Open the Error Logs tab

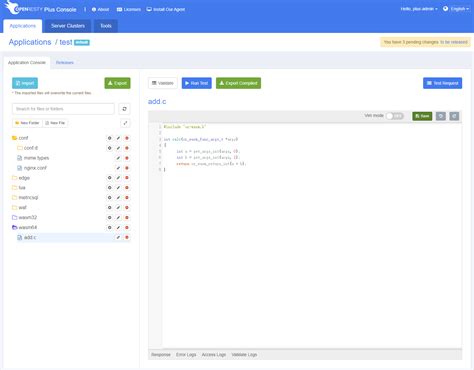click(x=186, y=355)
